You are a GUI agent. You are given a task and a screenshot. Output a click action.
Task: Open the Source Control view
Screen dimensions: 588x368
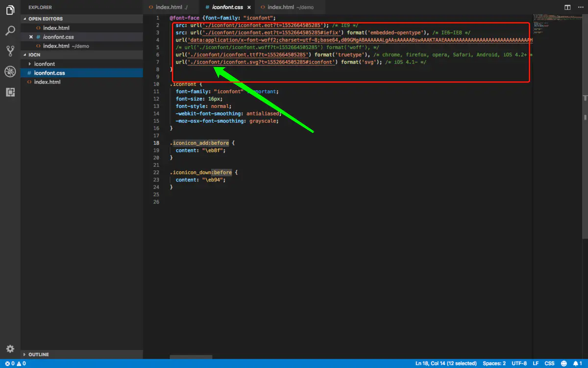[10, 51]
